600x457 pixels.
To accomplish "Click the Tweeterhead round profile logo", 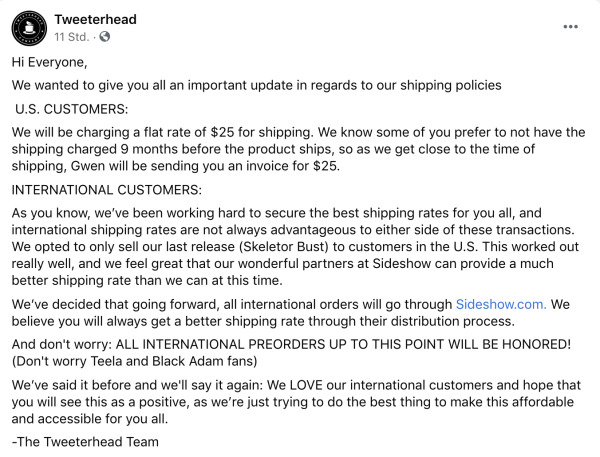I will coord(29,28).
